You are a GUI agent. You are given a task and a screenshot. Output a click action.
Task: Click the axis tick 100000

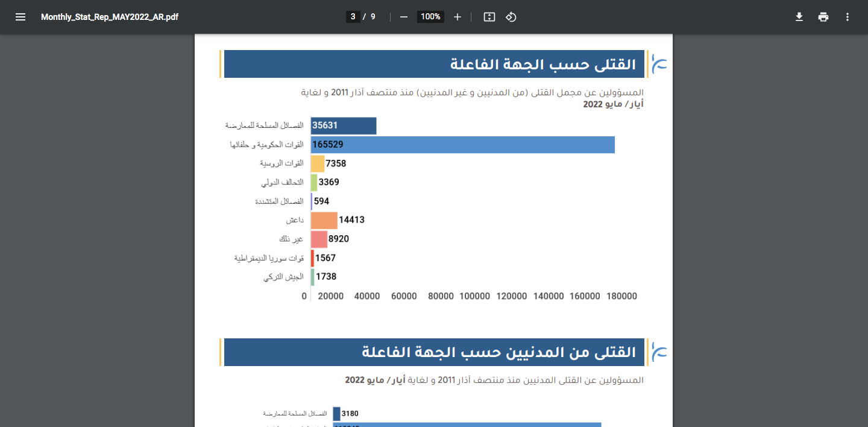tap(474, 296)
